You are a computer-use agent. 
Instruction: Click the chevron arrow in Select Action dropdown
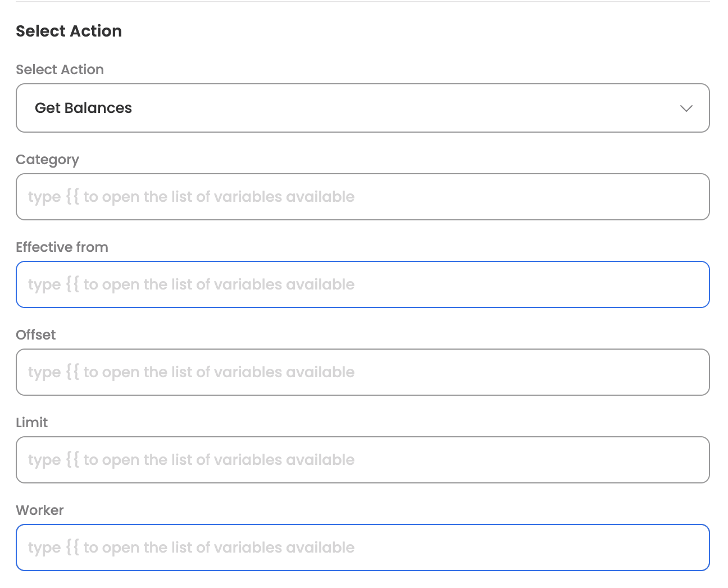click(x=686, y=108)
